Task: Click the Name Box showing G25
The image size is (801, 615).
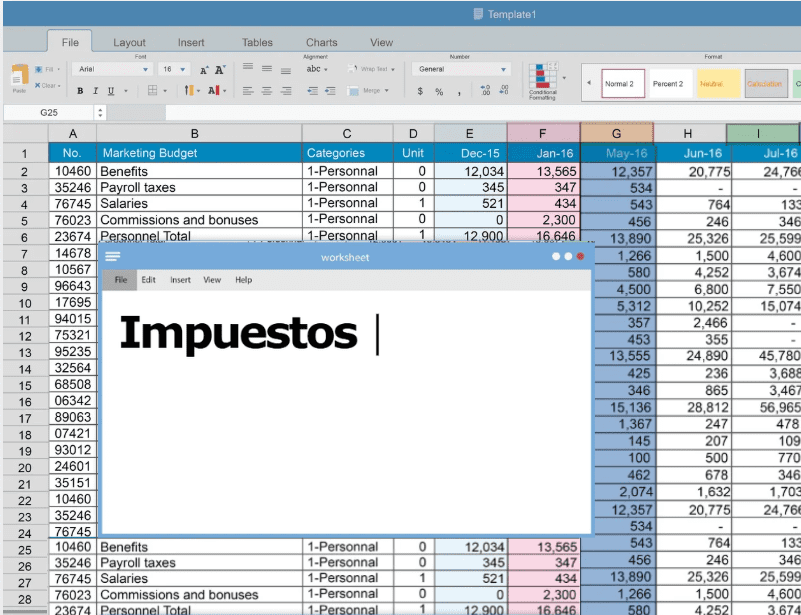Action: (x=49, y=112)
